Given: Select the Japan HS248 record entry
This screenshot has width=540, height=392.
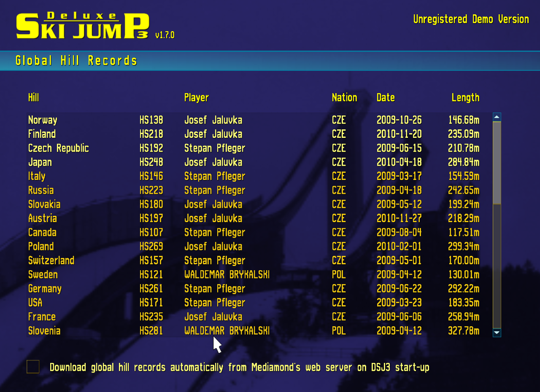Looking at the screenshot, I should [253, 162].
